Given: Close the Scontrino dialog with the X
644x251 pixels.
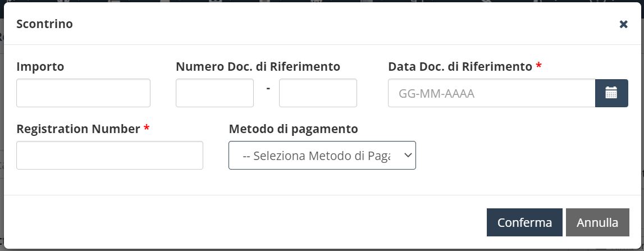Looking at the screenshot, I should pos(623,24).
